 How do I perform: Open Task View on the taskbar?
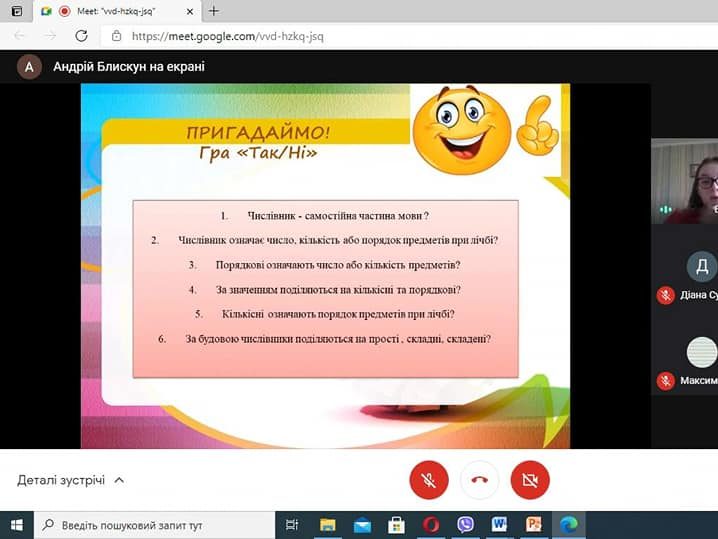(292, 524)
